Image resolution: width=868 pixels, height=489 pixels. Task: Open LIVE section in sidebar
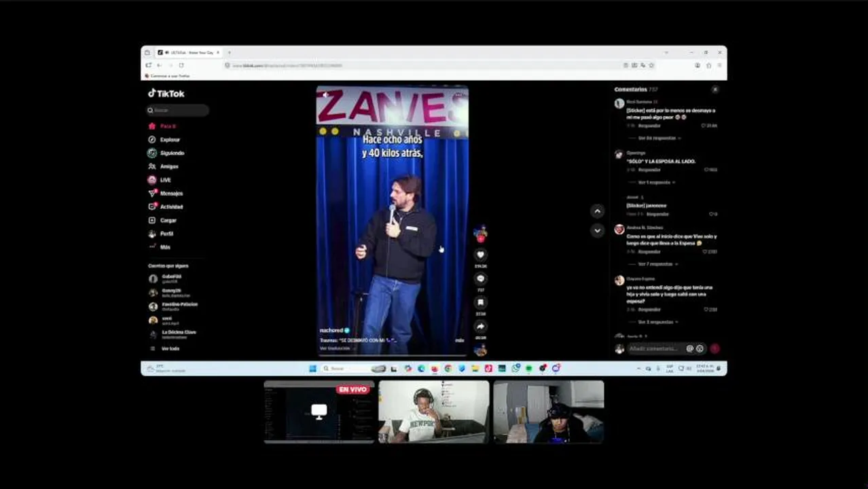coord(160,180)
